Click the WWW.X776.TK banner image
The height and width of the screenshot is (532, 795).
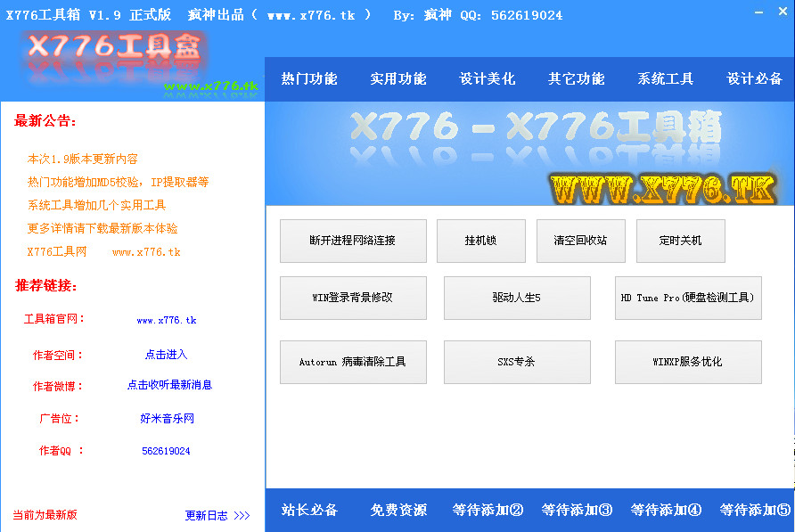663,189
